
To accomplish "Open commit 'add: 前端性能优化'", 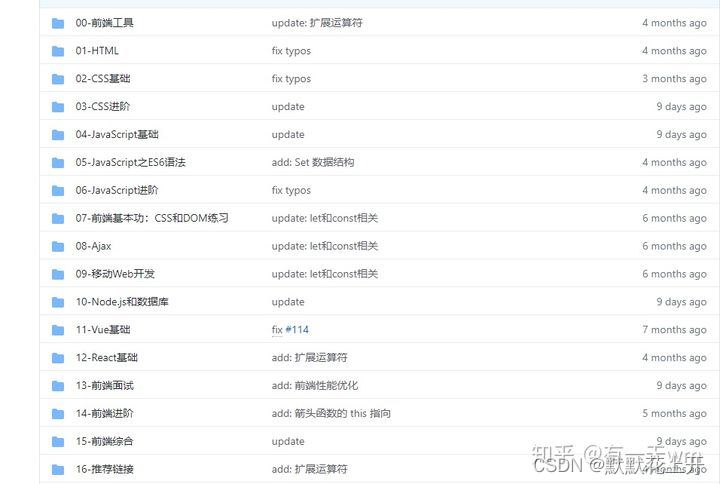I will pyautogui.click(x=315, y=386).
